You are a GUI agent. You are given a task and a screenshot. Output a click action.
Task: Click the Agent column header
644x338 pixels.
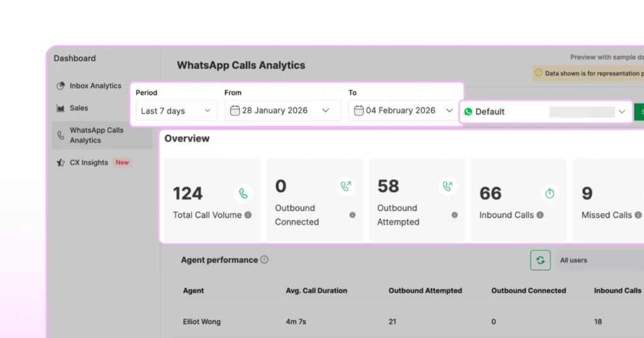[x=194, y=290]
